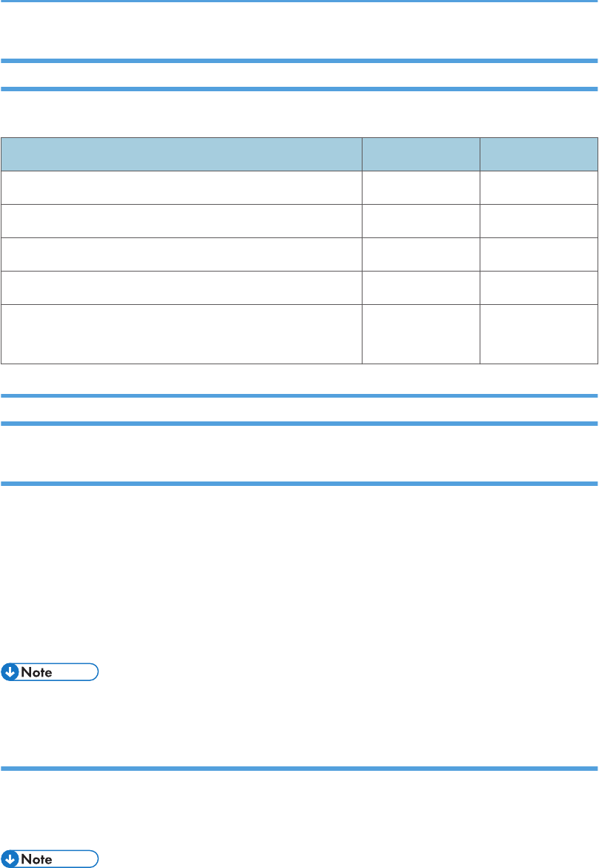Viewport: 599px width, 868px height.
Task: Click the widest blue header cell of table
Action: click(182, 154)
